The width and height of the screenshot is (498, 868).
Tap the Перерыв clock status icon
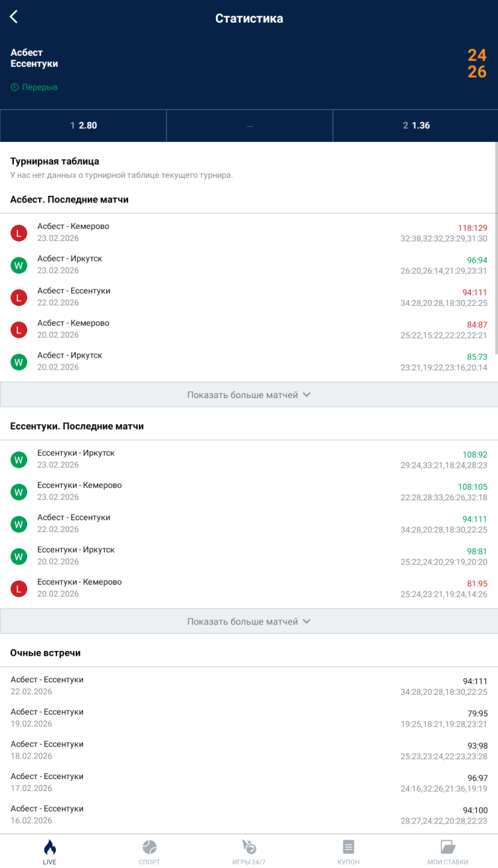point(15,87)
